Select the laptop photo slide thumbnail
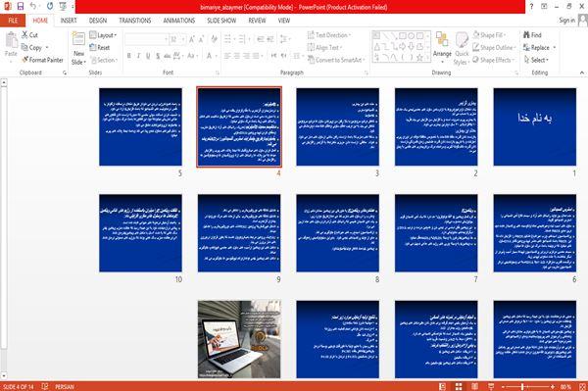Screen dimensions: 588x391 pos(239,339)
